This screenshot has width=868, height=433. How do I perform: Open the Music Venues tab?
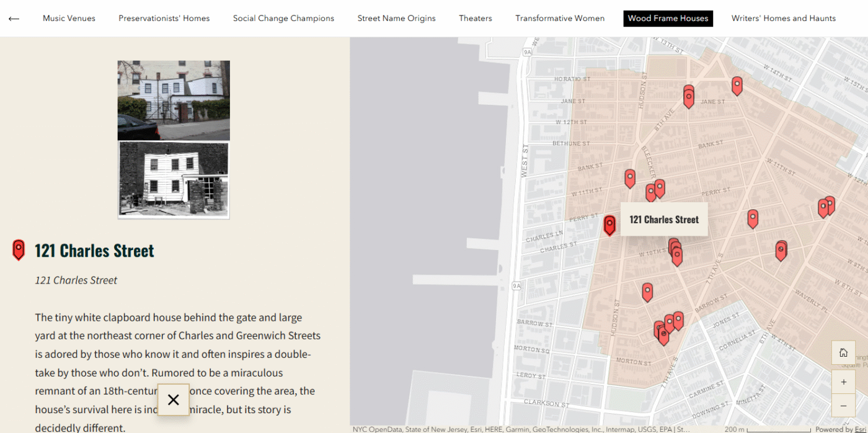[x=69, y=19]
